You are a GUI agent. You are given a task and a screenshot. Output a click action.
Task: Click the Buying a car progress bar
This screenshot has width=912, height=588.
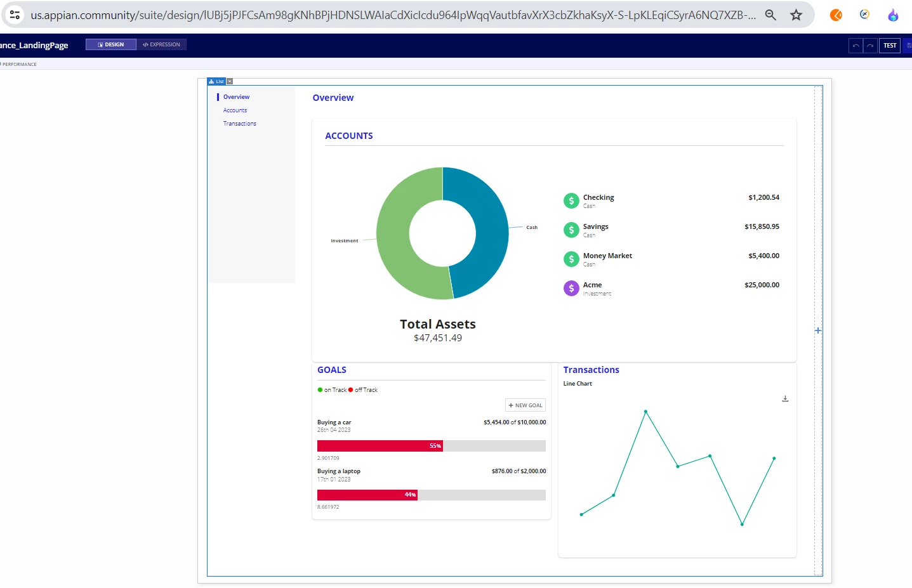(432, 446)
